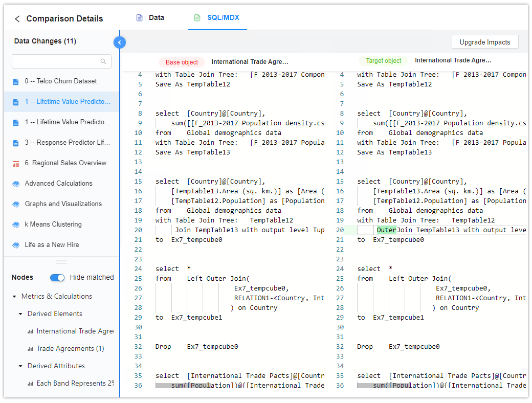Collapse the Derived Elements tree node
This screenshot has width=532, height=403.
20,314
